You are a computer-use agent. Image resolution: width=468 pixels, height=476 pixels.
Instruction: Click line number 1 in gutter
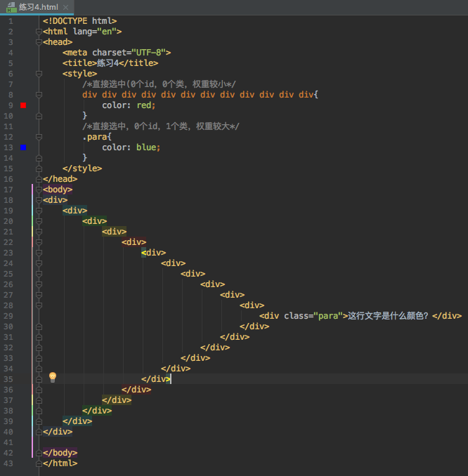click(11, 21)
